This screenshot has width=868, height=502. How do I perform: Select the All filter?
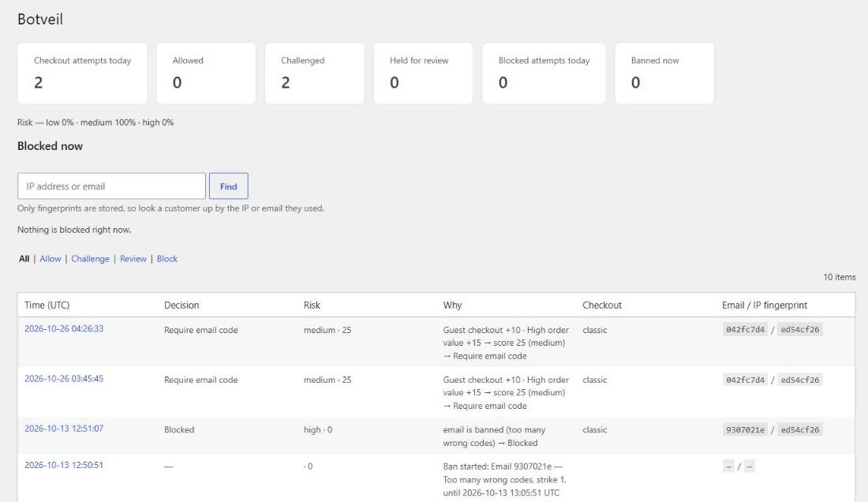tap(24, 258)
